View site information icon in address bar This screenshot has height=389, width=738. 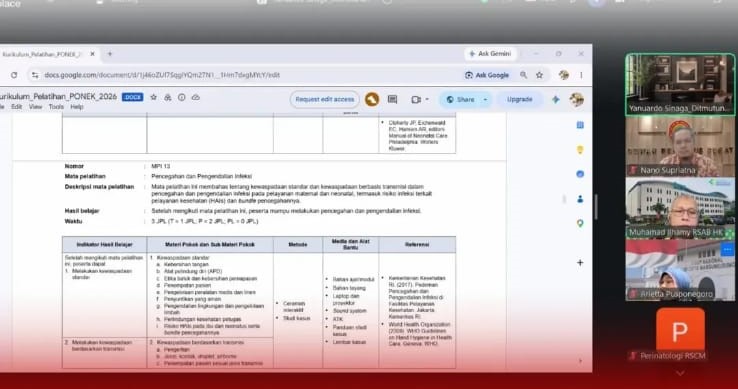coord(35,75)
